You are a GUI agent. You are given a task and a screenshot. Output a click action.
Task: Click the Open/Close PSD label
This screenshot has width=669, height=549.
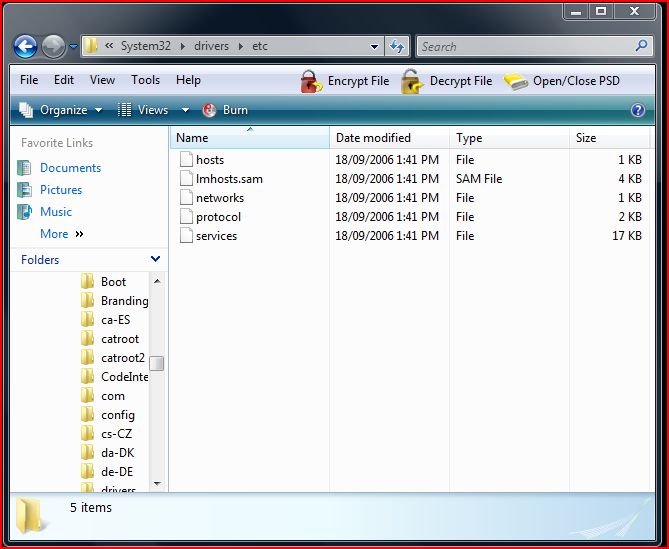point(576,81)
